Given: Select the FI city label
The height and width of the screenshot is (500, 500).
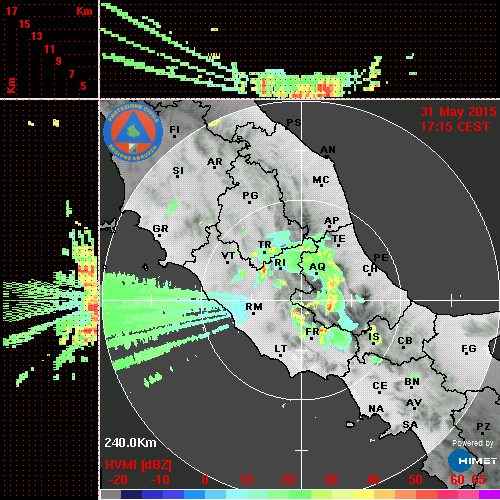Looking at the screenshot, I should click(174, 129).
